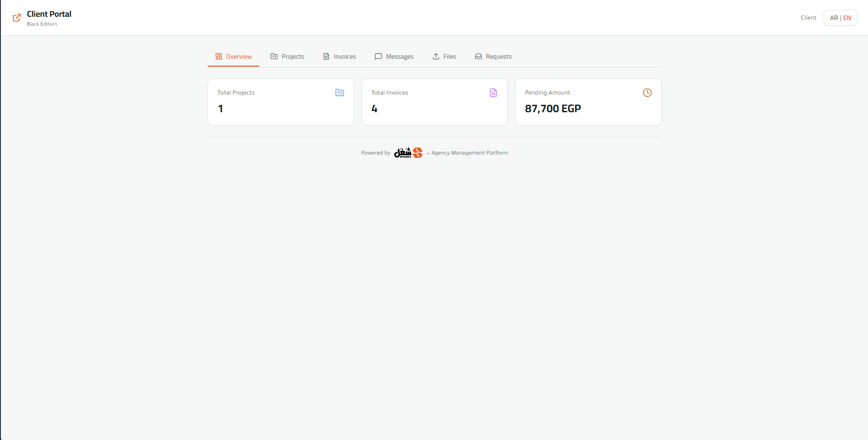Viewport: 868px width, 440px height.
Task: Switch to the Files tab
Action: (x=444, y=56)
